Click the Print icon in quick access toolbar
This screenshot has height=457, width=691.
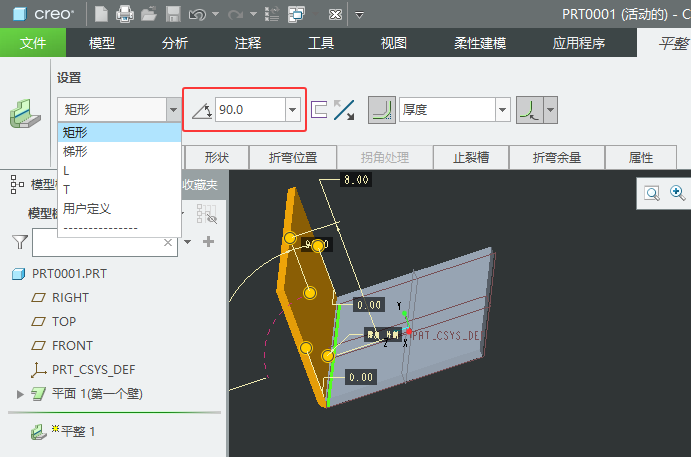coord(125,14)
